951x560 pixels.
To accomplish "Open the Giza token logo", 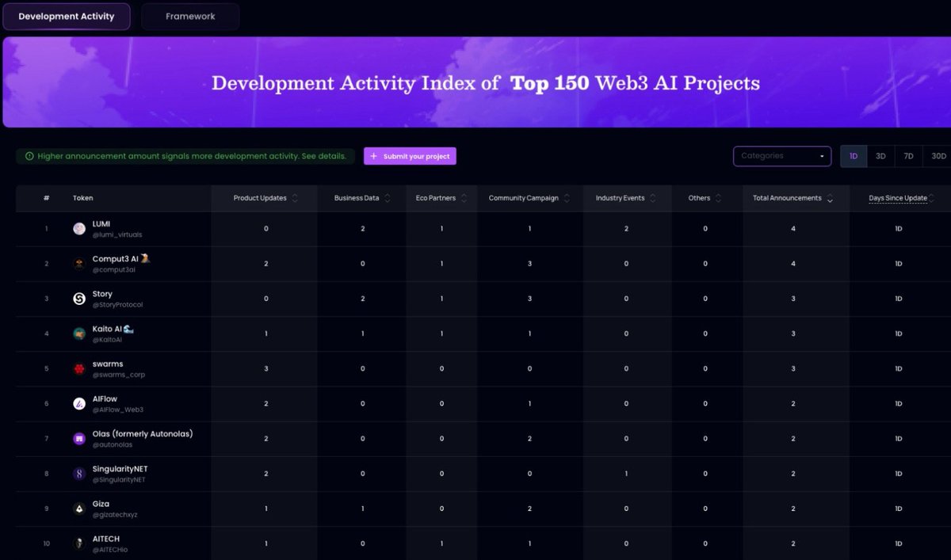I will tap(79, 509).
